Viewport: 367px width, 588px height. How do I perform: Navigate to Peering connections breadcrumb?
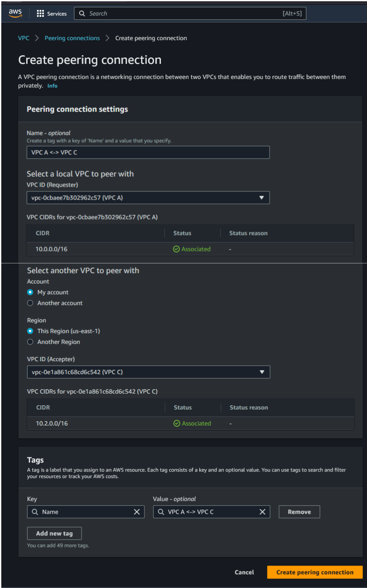point(72,38)
